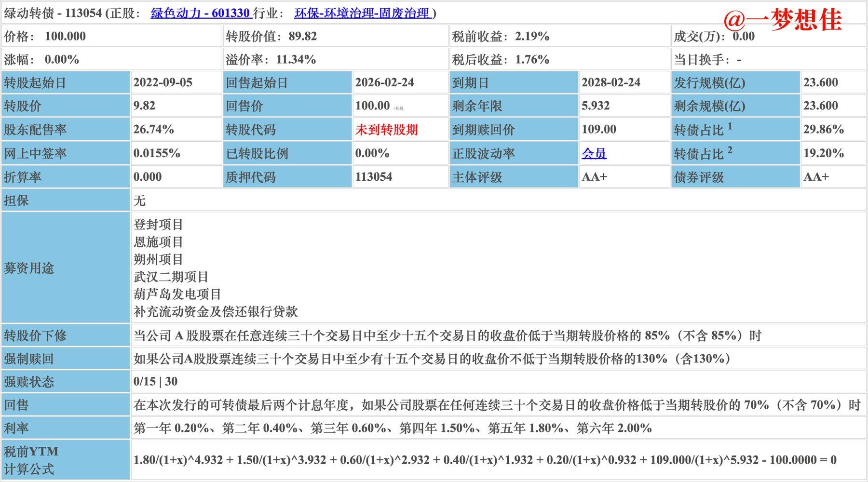Click the 溢价率 11.34% cell
This screenshot has height=482, width=868.
pos(336,59)
